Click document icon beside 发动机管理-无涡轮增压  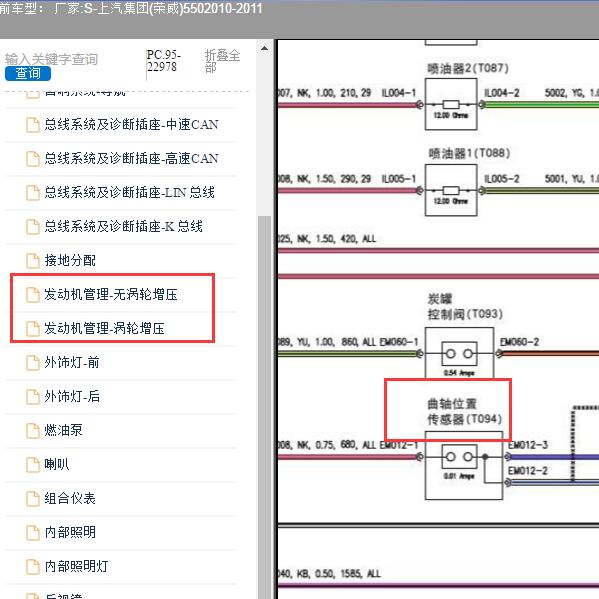pyautogui.click(x=33, y=295)
